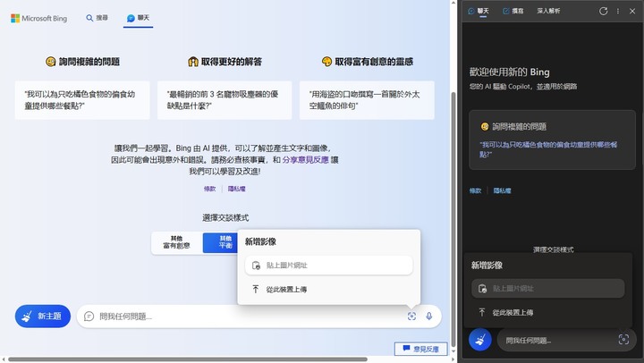The height and width of the screenshot is (363, 644).
Task: Click the visual search icon in main chat box
Action: (411, 316)
